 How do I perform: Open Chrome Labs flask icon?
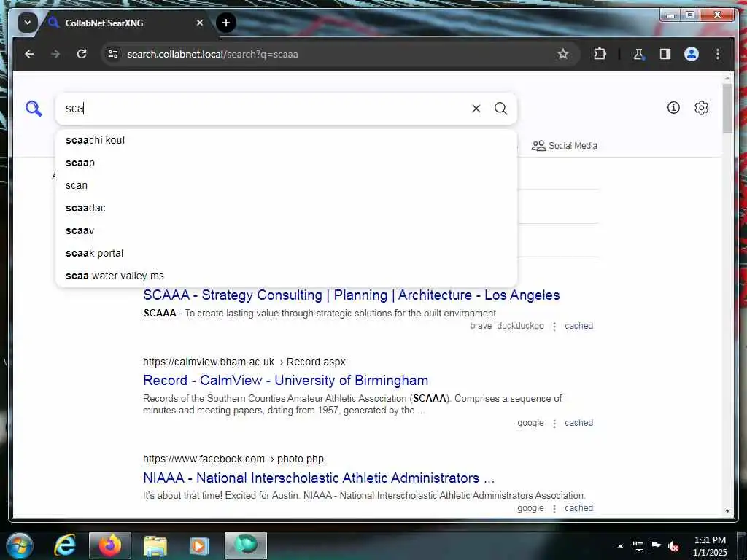click(x=638, y=54)
